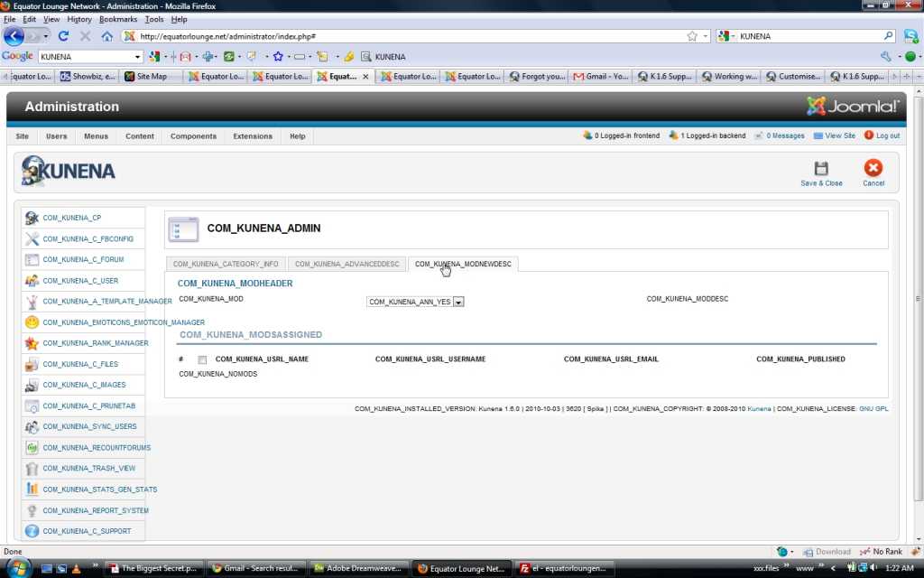Click the Save & Close disk icon
The height and width of the screenshot is (578, 924).
(x=821, y=168)
